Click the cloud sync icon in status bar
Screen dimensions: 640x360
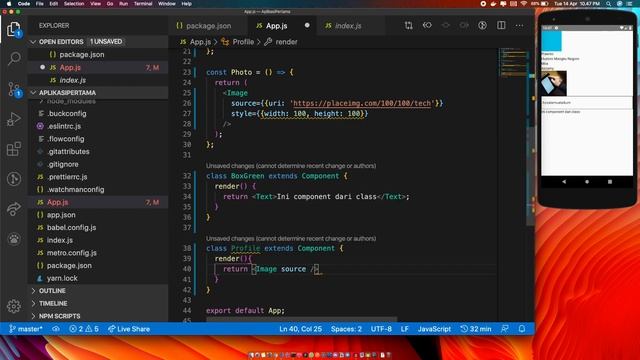[56, 329]
